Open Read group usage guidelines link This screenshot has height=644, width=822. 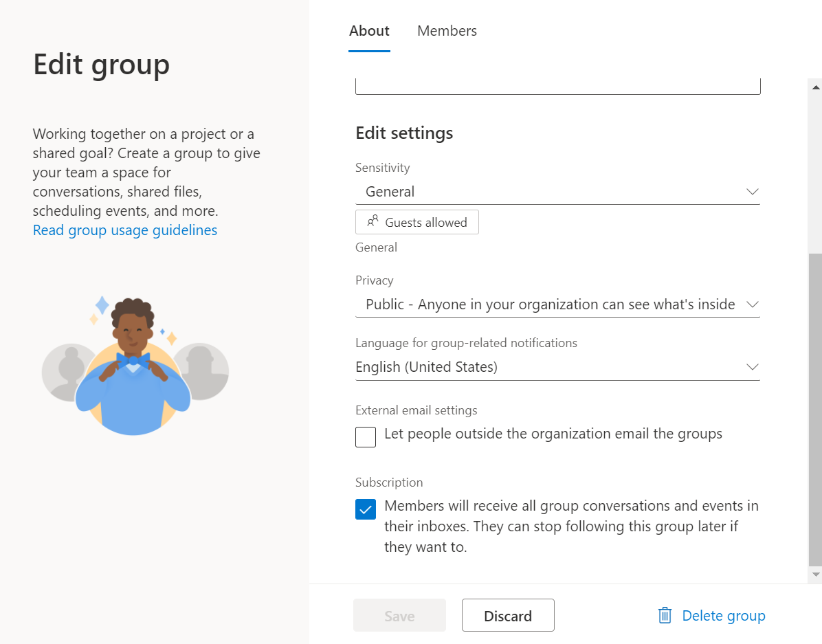coord(125,230)
